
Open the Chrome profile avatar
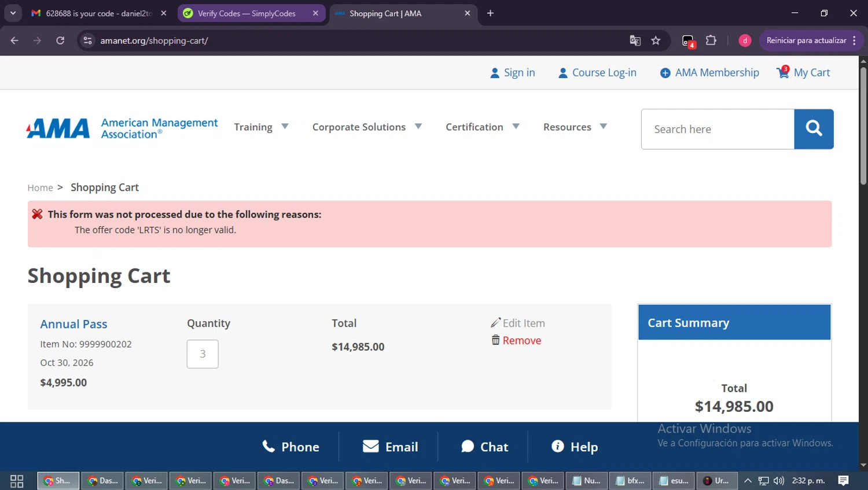click(x=745, y=40)
